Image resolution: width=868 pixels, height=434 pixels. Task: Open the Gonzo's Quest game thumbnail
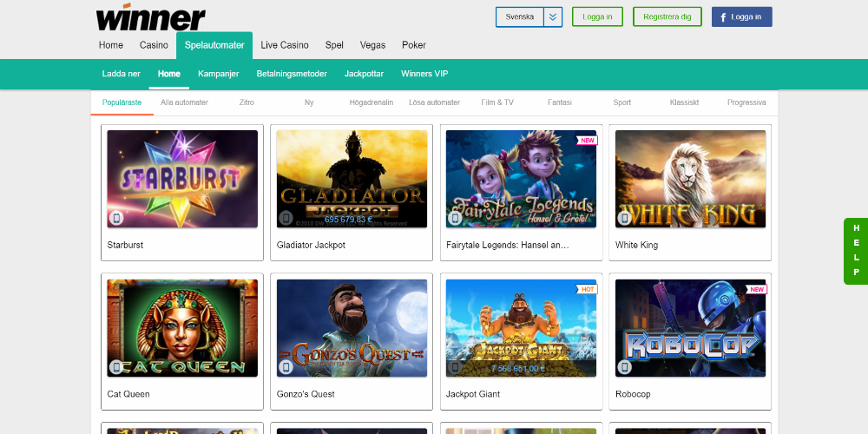pyautogui.click(x=352, y=328)
